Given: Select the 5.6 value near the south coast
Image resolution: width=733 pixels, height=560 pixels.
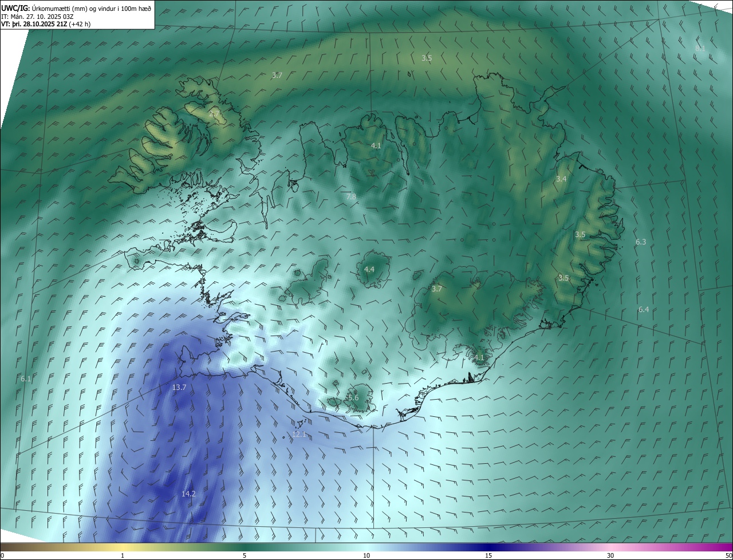Looking at the screenshot, I should (x=353, y=398).
